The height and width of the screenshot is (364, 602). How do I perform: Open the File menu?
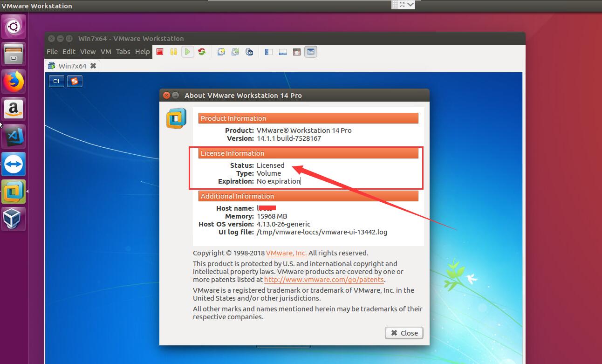coord(52,52)
